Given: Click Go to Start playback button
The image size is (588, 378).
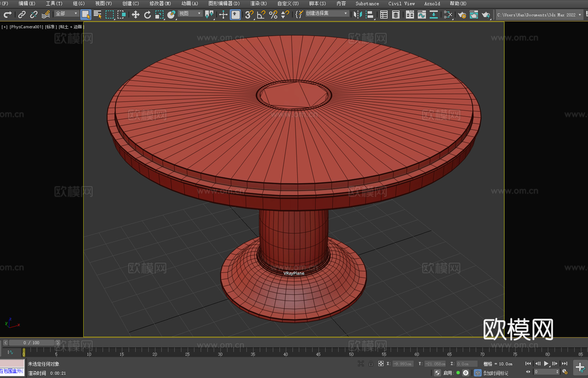Looking at the screenshot, I should click(528, 364).
